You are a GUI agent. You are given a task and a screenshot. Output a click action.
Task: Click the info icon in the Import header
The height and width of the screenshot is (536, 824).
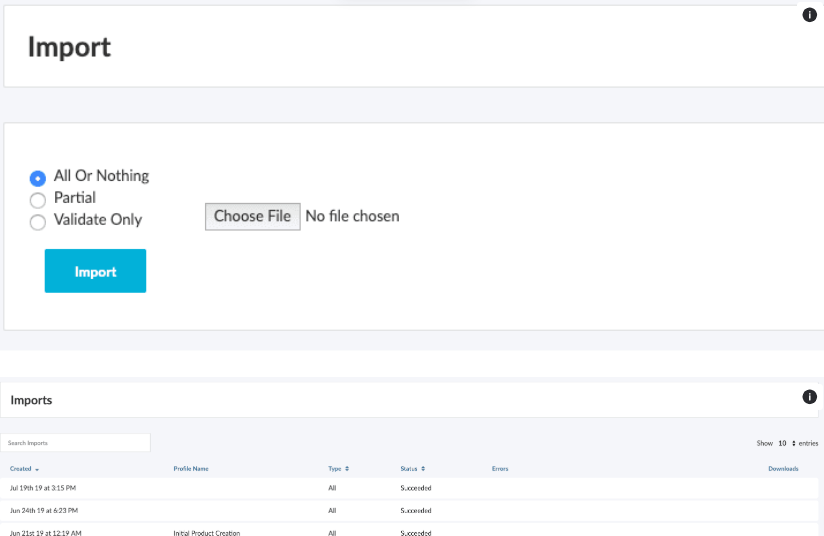pyautogui.click(x=810, y=15)
